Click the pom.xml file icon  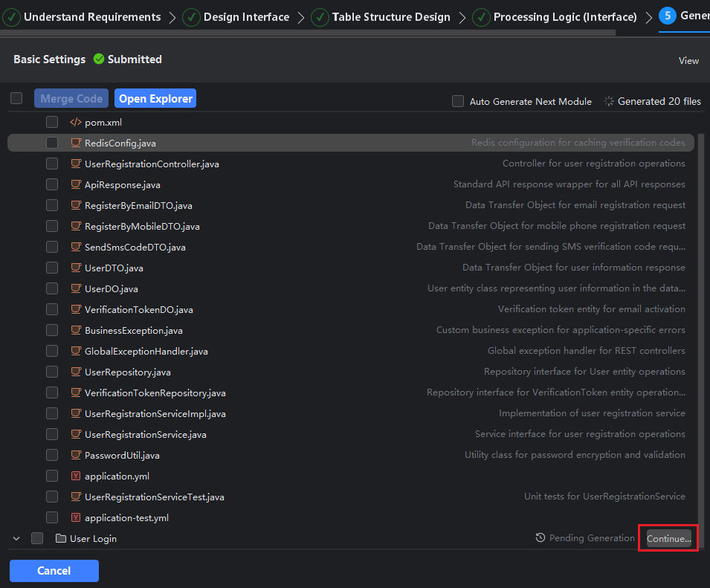pos(75,122)
